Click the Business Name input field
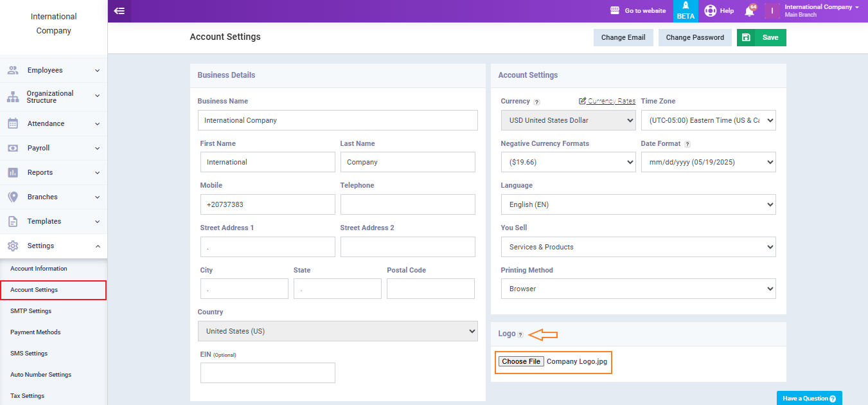Viewport: 868px width, 405px height. [x=337, y=120]
